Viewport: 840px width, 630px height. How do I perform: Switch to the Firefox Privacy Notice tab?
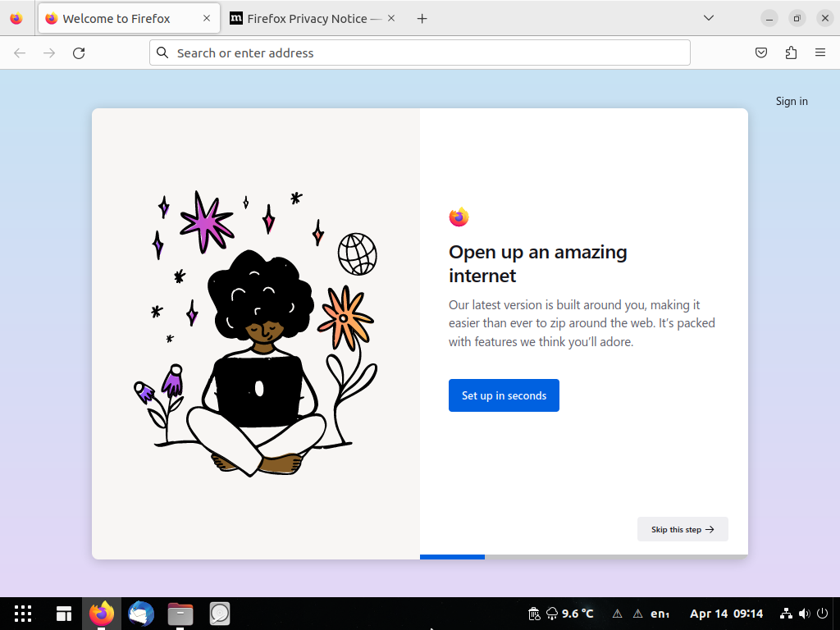313,18
